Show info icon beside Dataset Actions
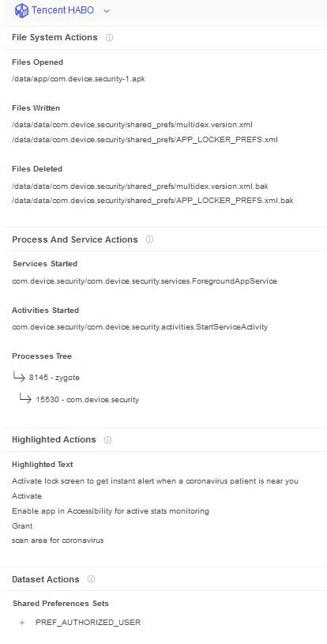Image resolution: width=327 pixels, height=644 pixels. point(91,579)
